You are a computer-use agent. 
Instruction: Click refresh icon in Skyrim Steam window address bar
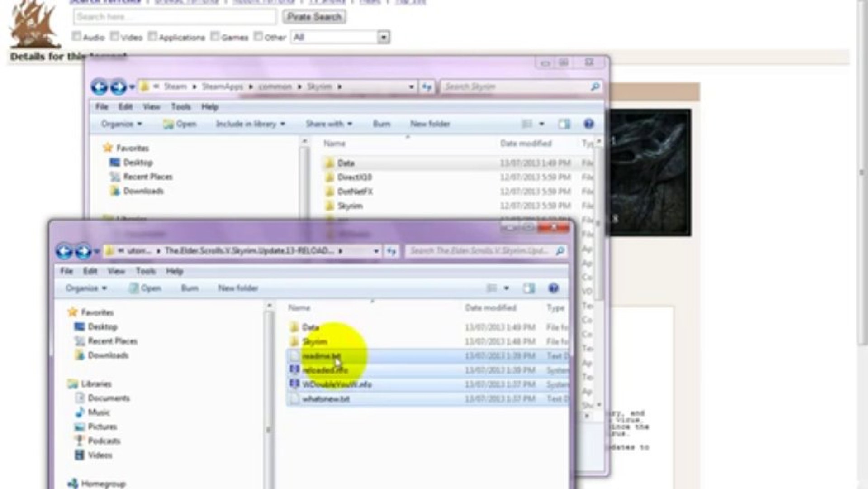[x=427, y=86]
